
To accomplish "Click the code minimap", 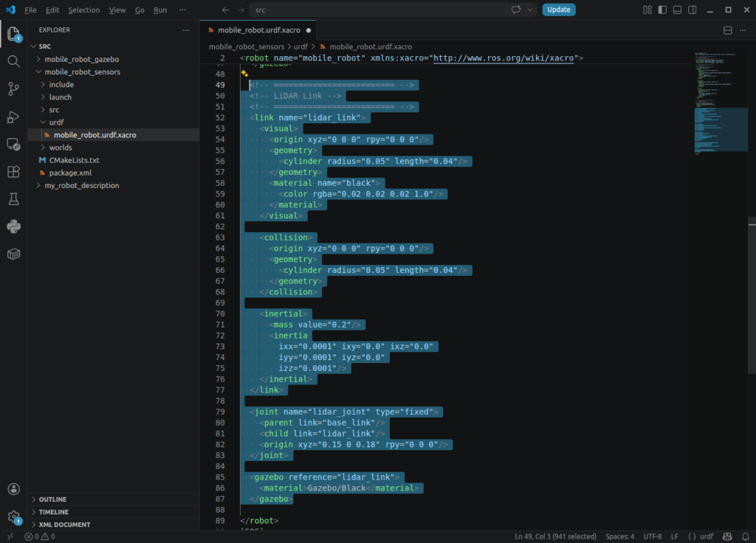I will [721, 103].
